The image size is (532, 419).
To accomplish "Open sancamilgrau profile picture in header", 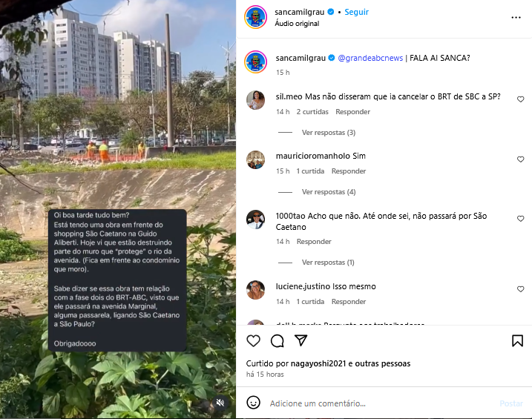I will click(255, 17).
